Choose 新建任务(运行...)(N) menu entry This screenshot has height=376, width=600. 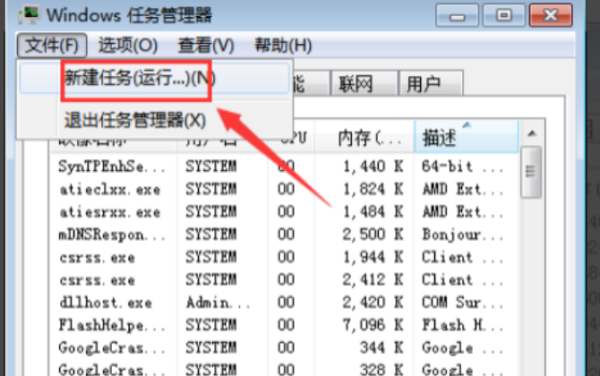[155, 78]
